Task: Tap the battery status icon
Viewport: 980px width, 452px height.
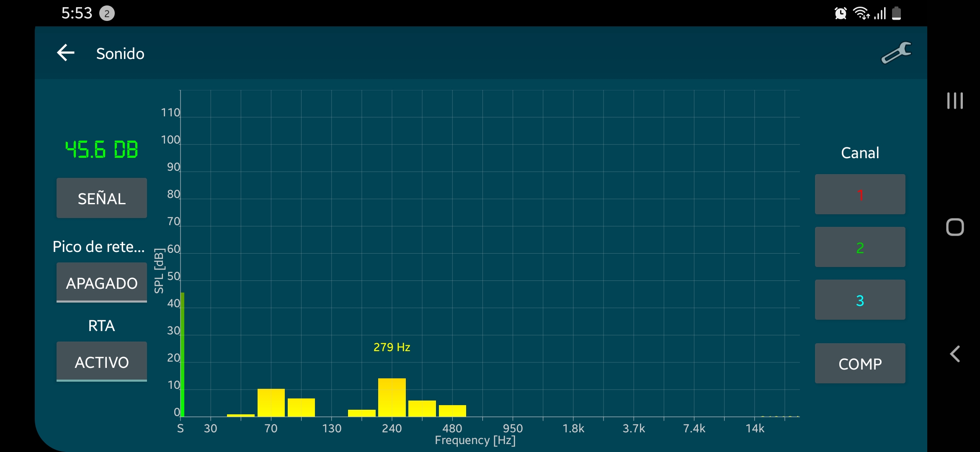Action: click(897, 13)
